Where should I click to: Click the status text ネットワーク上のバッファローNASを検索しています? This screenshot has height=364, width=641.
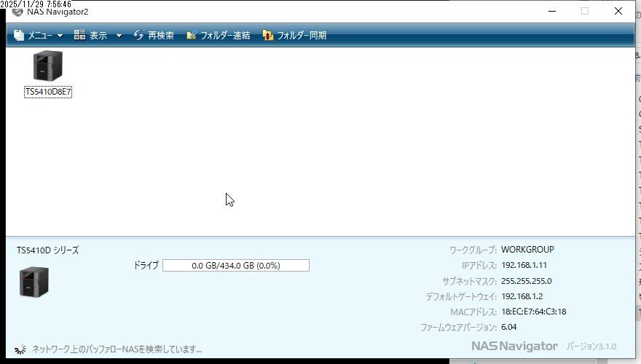(x=117, y=349)
